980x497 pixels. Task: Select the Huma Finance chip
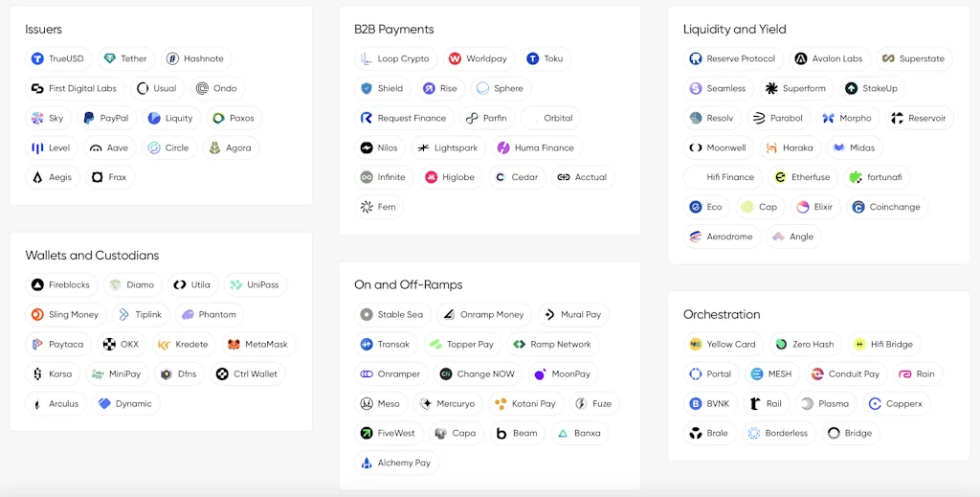(x=535, y=147)
